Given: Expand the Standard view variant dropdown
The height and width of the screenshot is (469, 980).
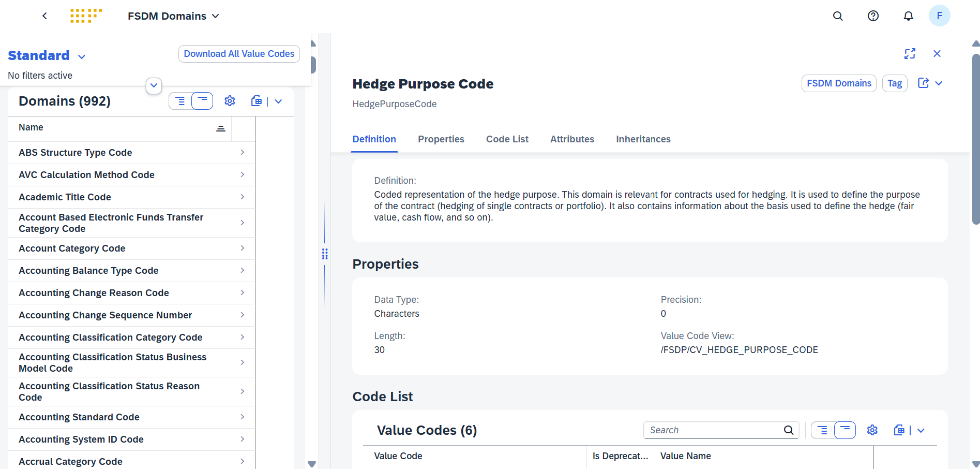Looking at the screenshot, I should pyautogui.click(x=82, y=56).
